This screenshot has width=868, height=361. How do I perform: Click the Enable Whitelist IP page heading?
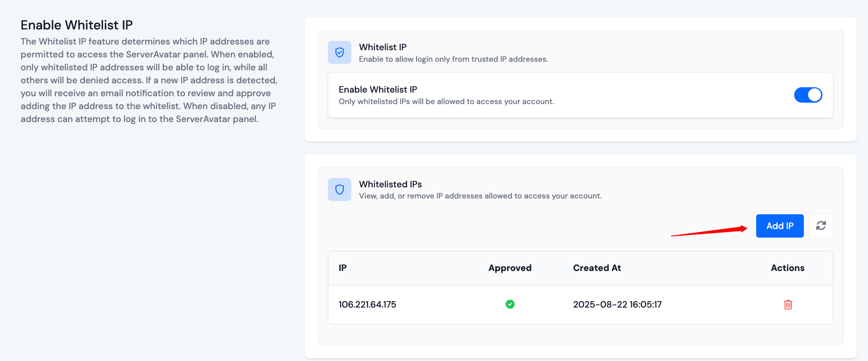pos(76,24)
